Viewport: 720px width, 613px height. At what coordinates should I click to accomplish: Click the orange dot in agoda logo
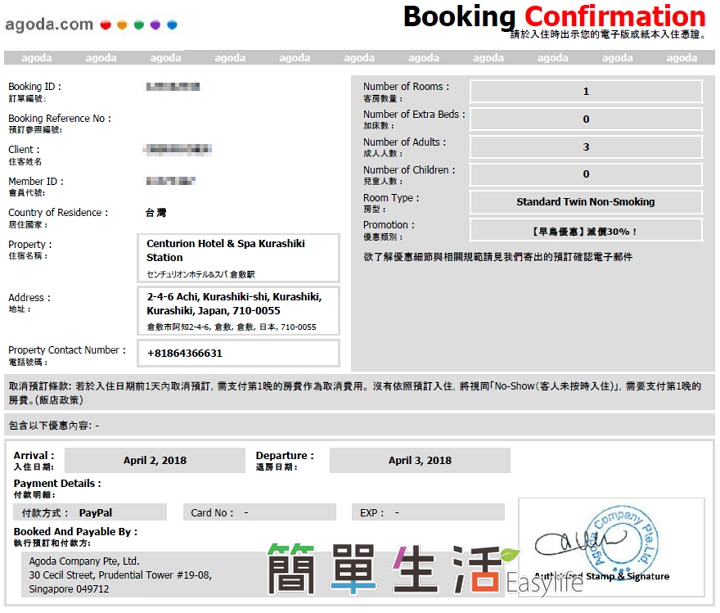tap(122, 25)
